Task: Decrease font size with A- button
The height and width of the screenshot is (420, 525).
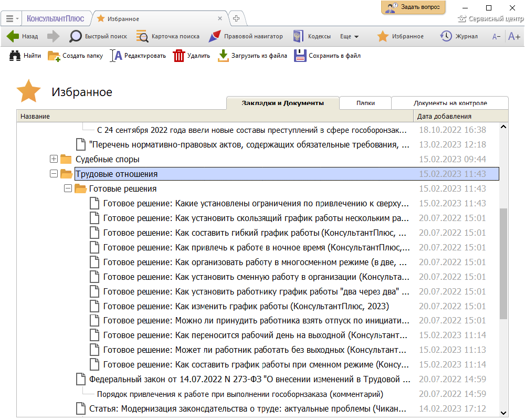Action: [x=496, y=37]
